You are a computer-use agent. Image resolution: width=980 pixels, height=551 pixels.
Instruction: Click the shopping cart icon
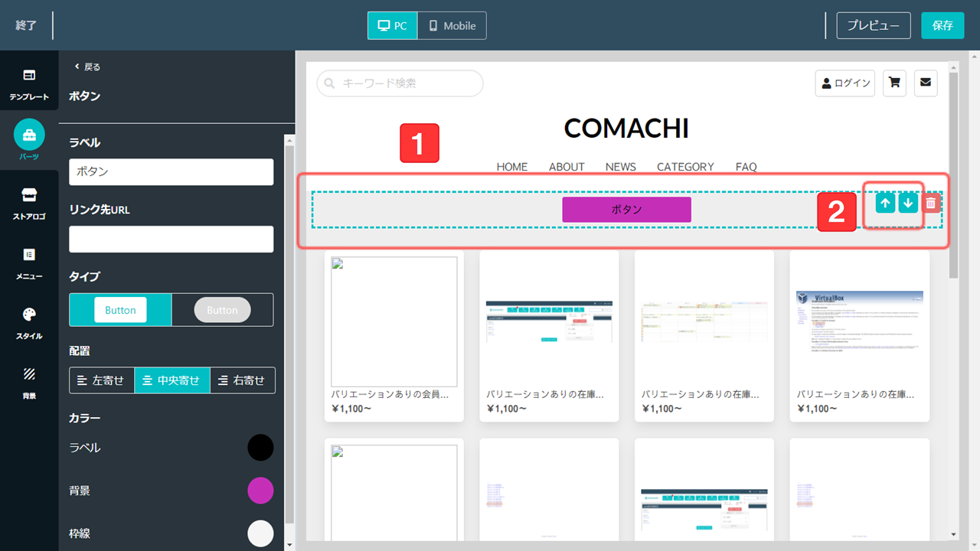894,83
